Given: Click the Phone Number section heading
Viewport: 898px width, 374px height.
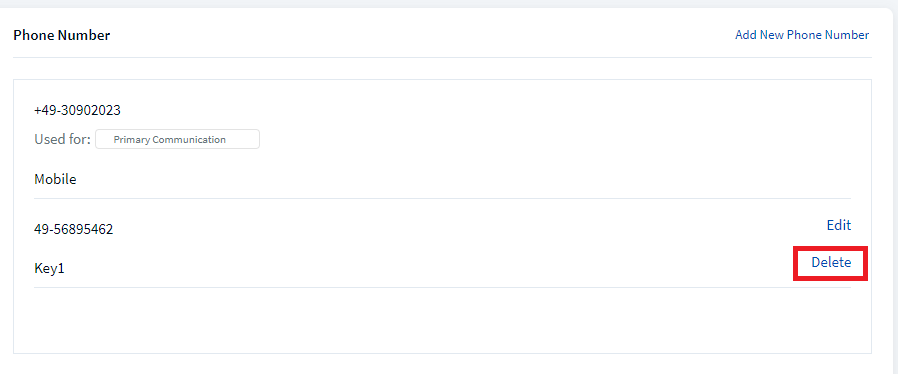Looking at the screenshot, I should (x=62, y=36).
